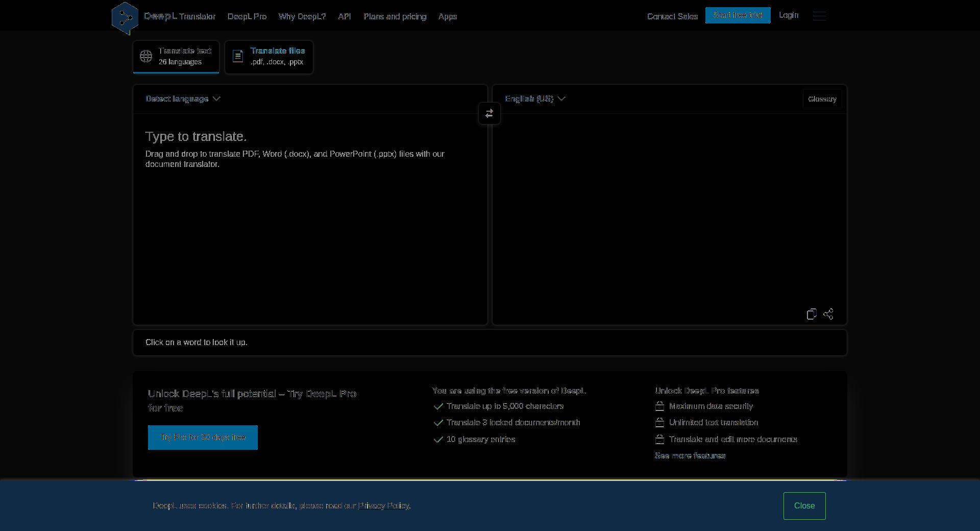Click the DeepL Translator title link
Image resolution: width=980 pixels, height=531 pixels.
point(180,16)
